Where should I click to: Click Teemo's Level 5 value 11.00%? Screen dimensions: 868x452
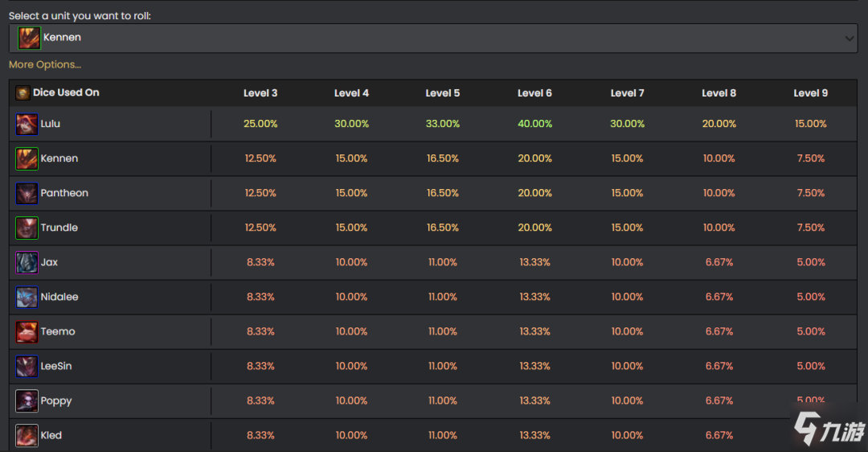[442, 332]
